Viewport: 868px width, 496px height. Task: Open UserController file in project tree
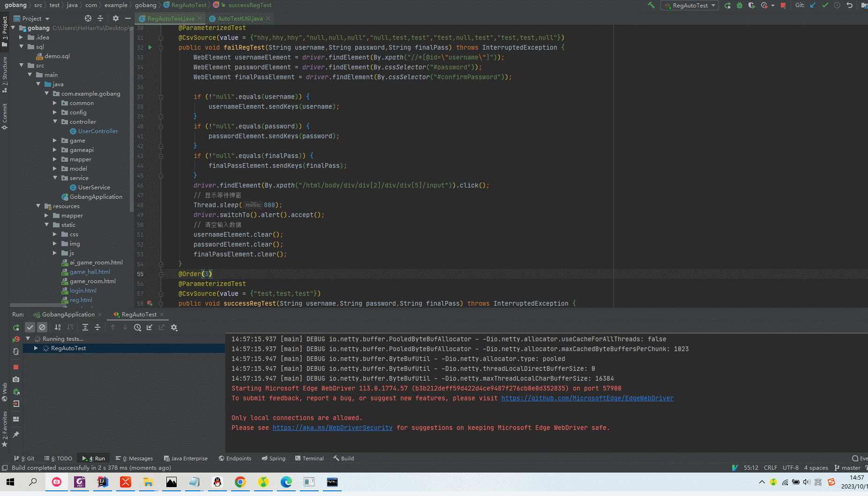click(97, 131)
